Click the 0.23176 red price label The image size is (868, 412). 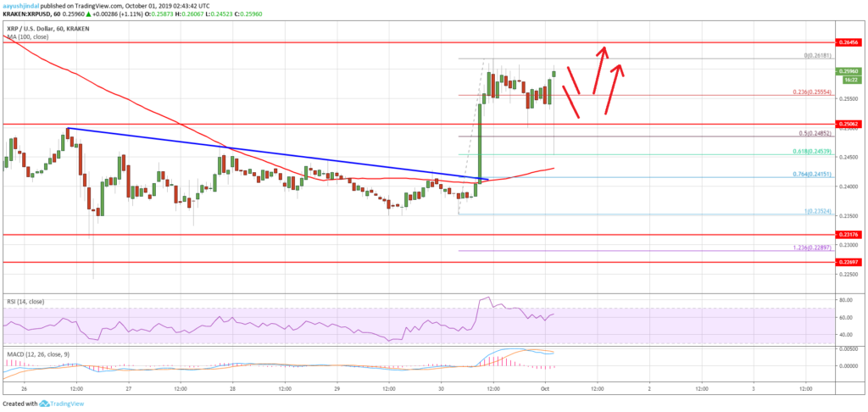pyautogui.click(x=851, y=234)
